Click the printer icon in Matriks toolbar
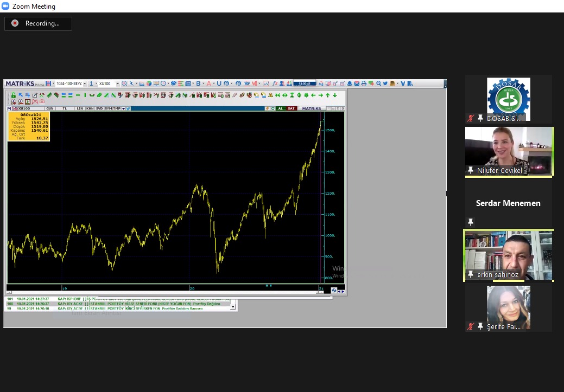This screenshot has width=564, height=392. (x=364, y=83)
